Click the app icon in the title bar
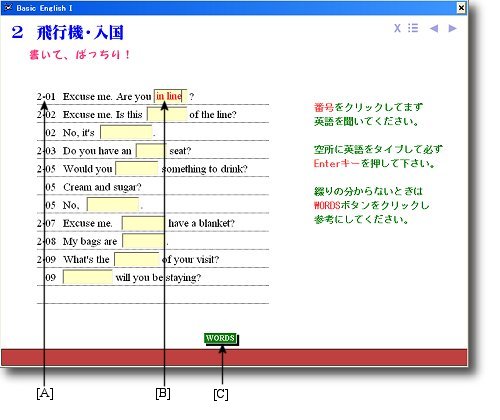 click(x=8, y=7)
